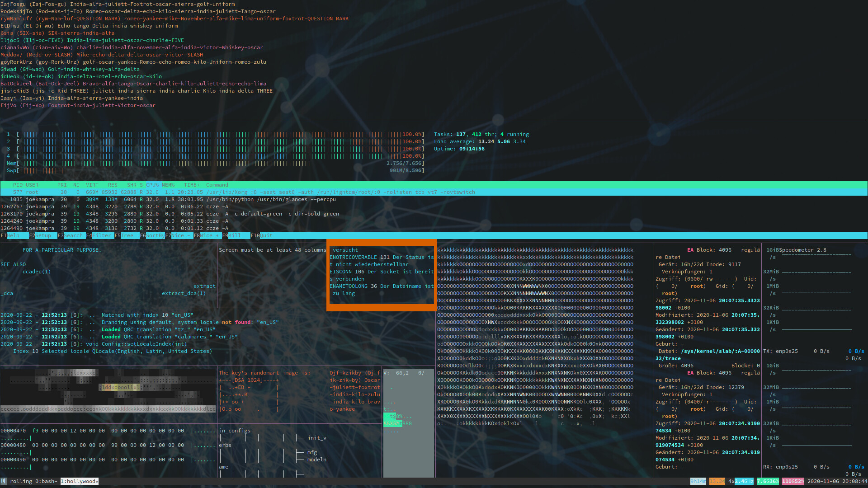Click the 7.6G36% memory indicator

coord(768,481)
